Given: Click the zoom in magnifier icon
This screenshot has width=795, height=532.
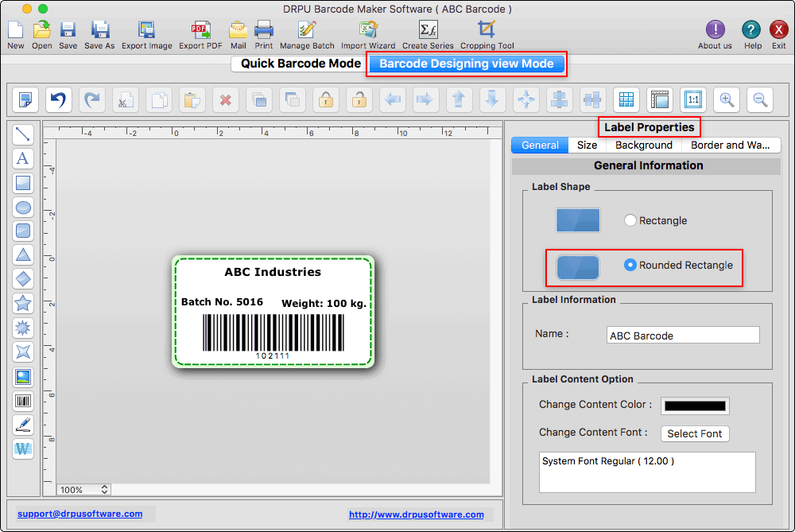Looking at the screenshot, I should (727, 99).
